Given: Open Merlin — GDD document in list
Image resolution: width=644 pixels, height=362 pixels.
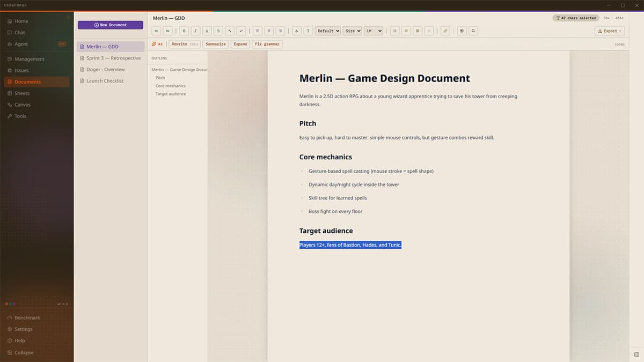Looking at the screenshot, I should tap(111, 47).
